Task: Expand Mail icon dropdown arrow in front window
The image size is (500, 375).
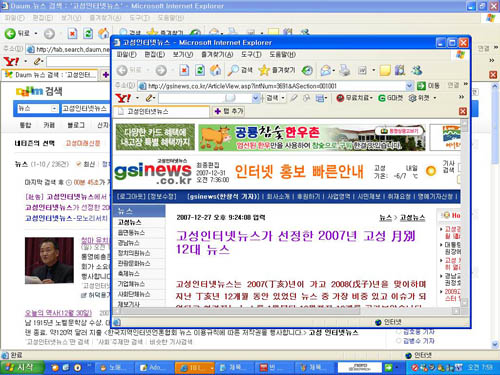Action: [x=333, y=70]
